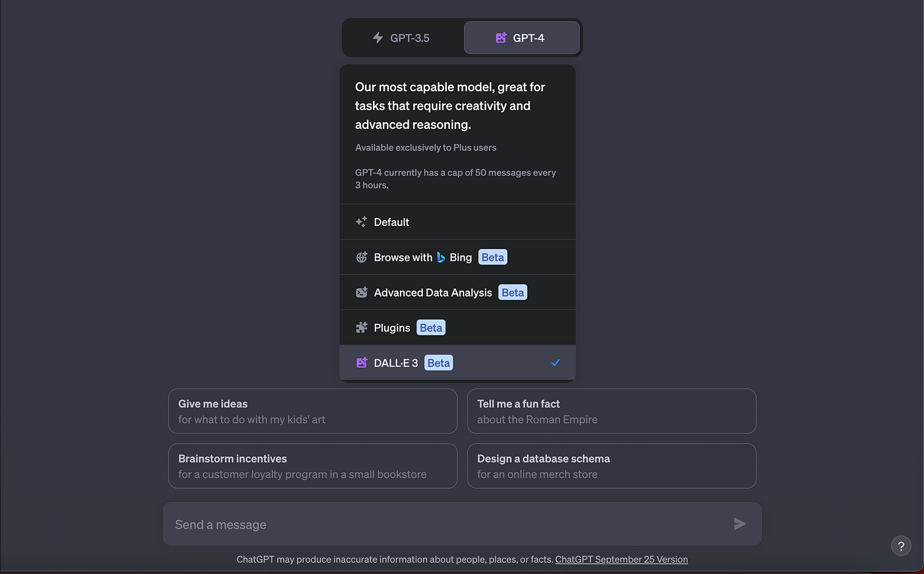Click the Beta badge next to Bing
This screenshot has width=924, height=574.
tap(492, 258)
